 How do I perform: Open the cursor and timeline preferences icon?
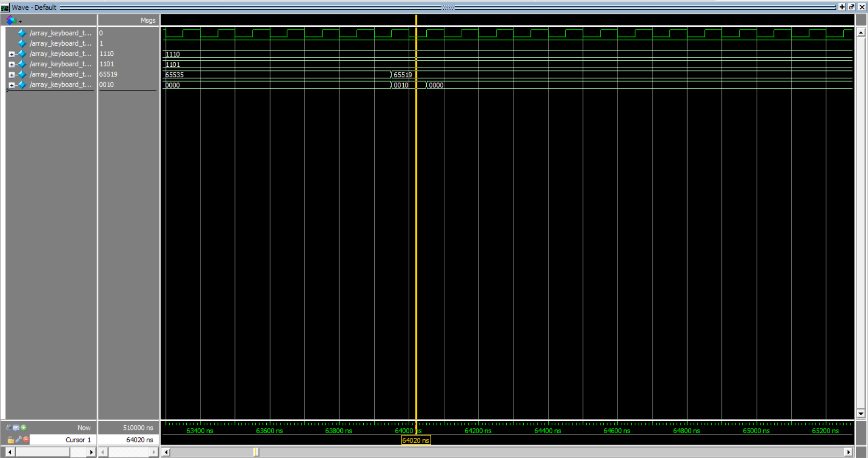tap(16, 427)
